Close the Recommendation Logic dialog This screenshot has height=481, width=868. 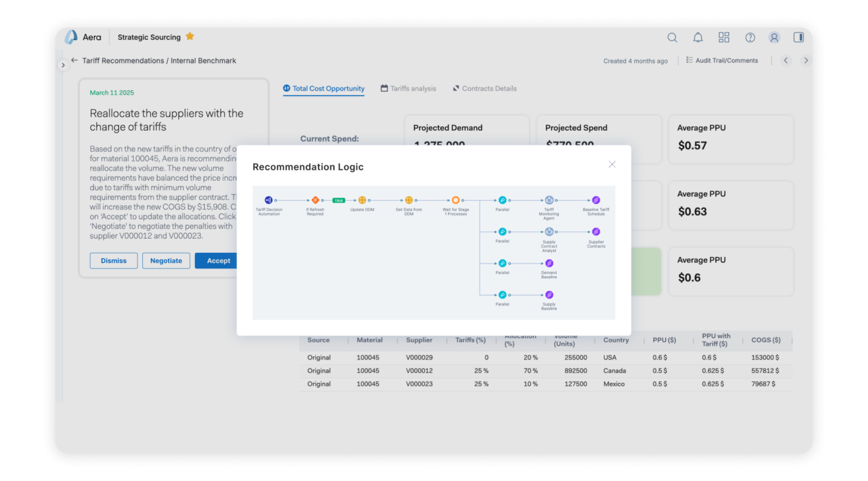tap(612, 164)
